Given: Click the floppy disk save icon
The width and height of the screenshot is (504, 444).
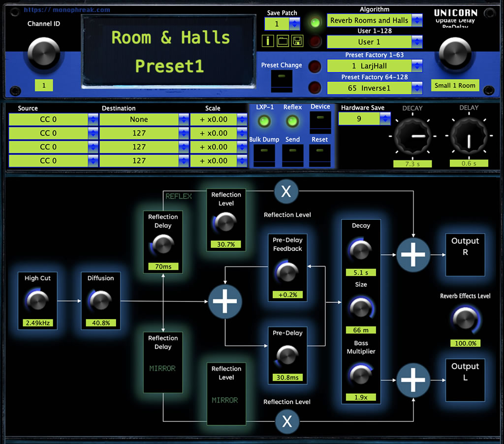Looking at the screenshot, I should 297,41.
